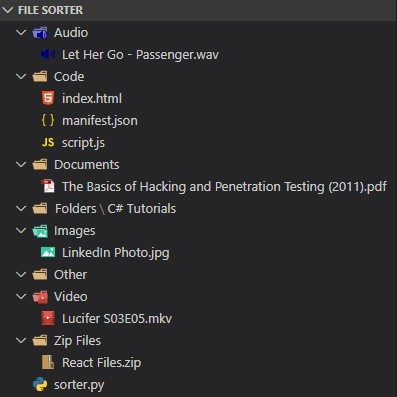This screenshot has width=397, height=397.
Task: Click the red video icon for Lucifer S03E05.mkv
Action: pyautogui.click(x=48, y=318)
